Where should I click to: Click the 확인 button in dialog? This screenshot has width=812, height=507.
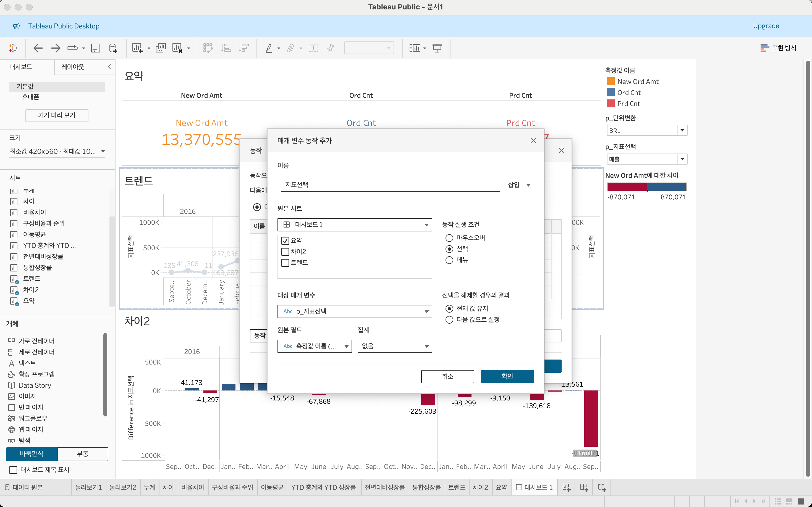[507, 376]
